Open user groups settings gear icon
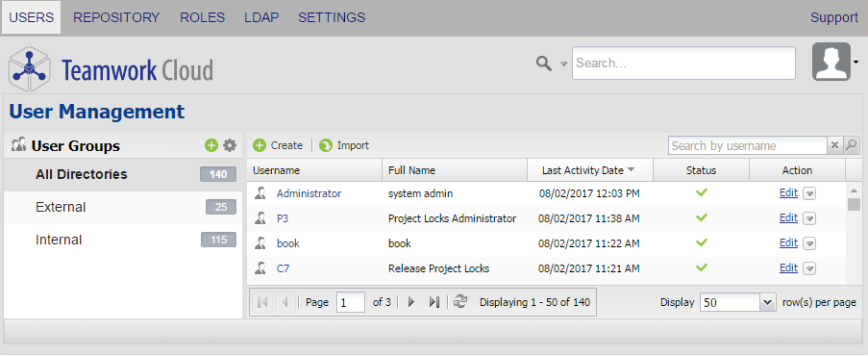 tap(230, 146)
